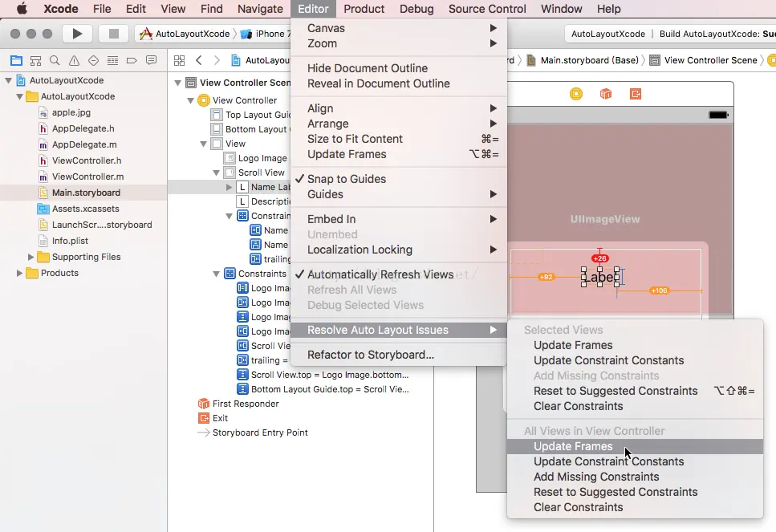The height and width of the screenshot is (532, 776).
Task: Choose Update Constraint Constants for Selected Views
Action: coord(635,361)
